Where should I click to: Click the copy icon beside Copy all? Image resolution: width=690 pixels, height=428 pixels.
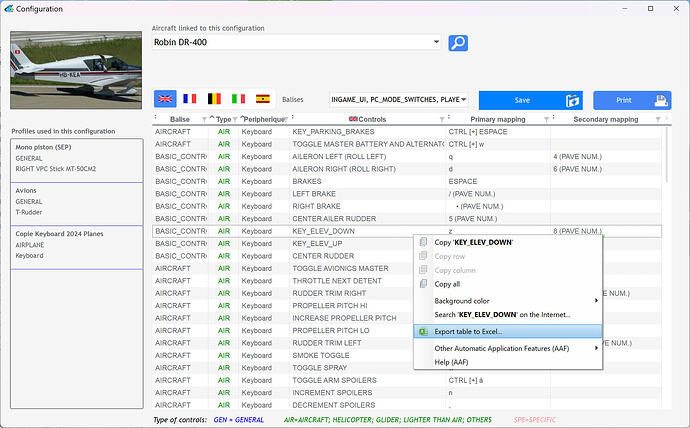(423, 284)
